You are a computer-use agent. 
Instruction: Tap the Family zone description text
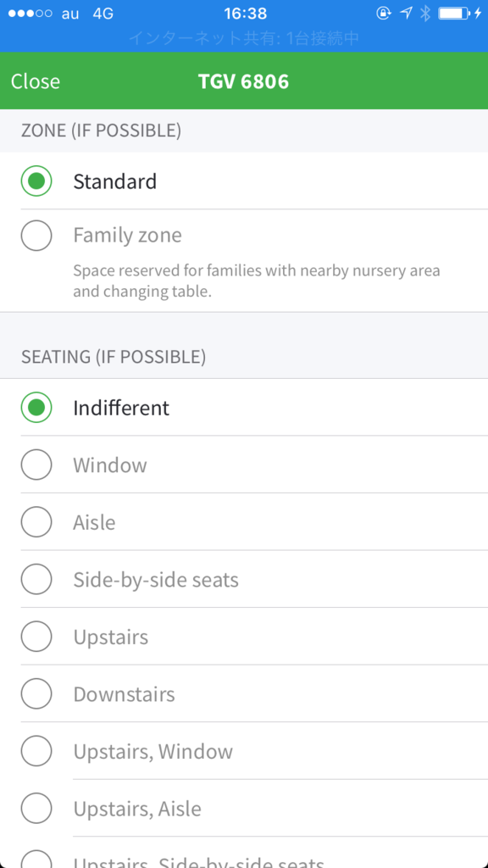coord(257,281)
